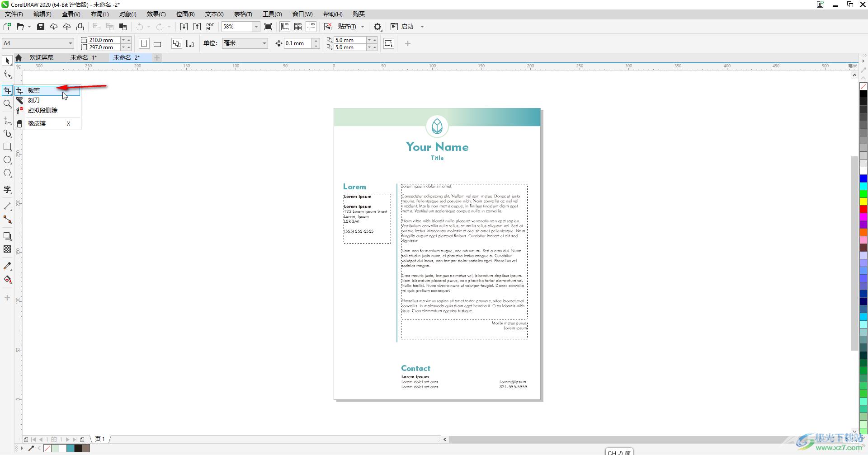Click the 页1 page tab
The height and width of the screenshot is (455, 868).
pyautogui.click(x=100, y=439)
